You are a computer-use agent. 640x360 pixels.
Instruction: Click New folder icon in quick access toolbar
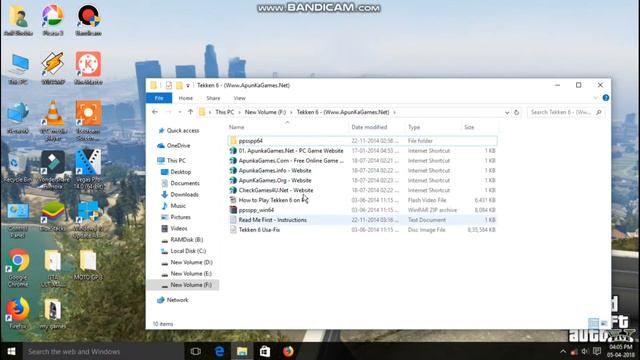(179, 85)
